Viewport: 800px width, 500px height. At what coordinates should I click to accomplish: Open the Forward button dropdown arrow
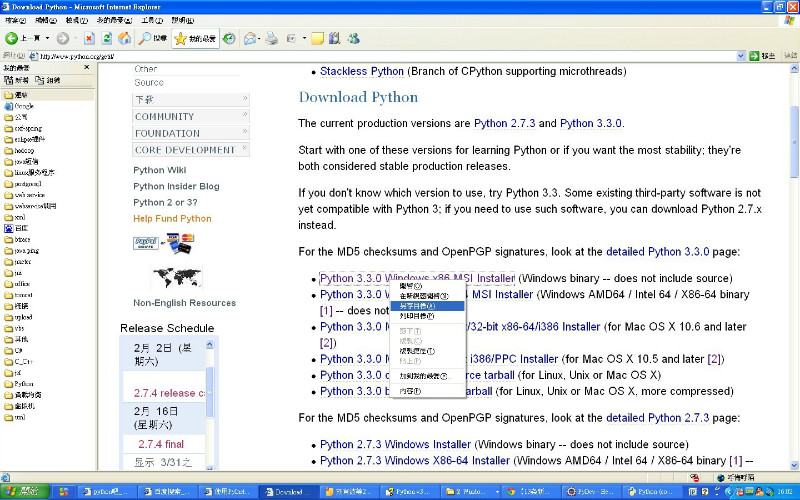click(75, 38)
